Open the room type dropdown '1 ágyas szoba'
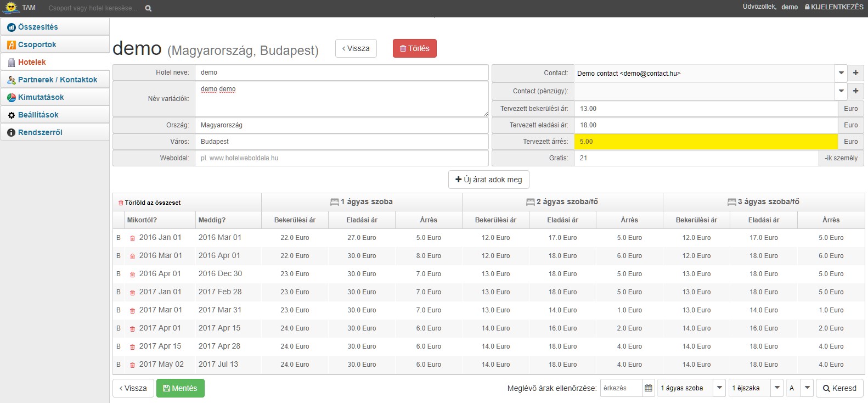The image size is (868, 403). (719, 388)
